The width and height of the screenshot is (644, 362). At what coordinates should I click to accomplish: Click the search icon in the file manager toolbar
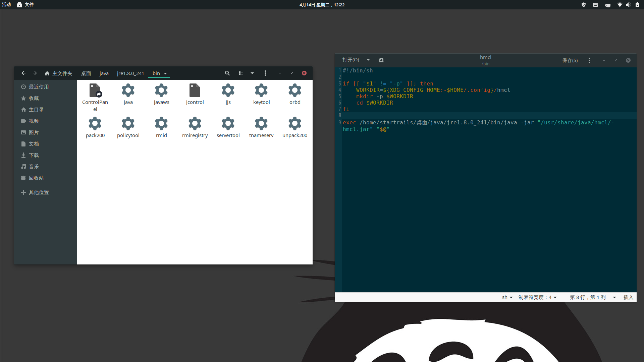click(227, 73)
